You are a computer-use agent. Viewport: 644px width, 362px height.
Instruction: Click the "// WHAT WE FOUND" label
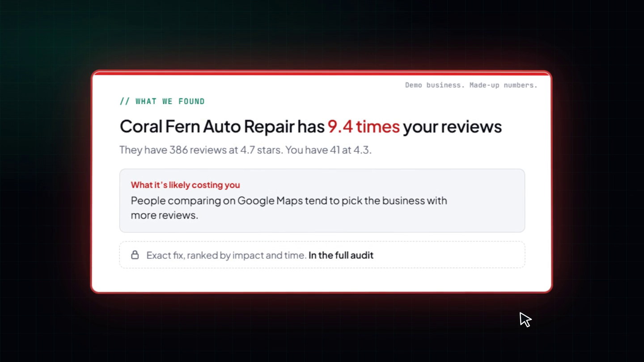(162, 101)
